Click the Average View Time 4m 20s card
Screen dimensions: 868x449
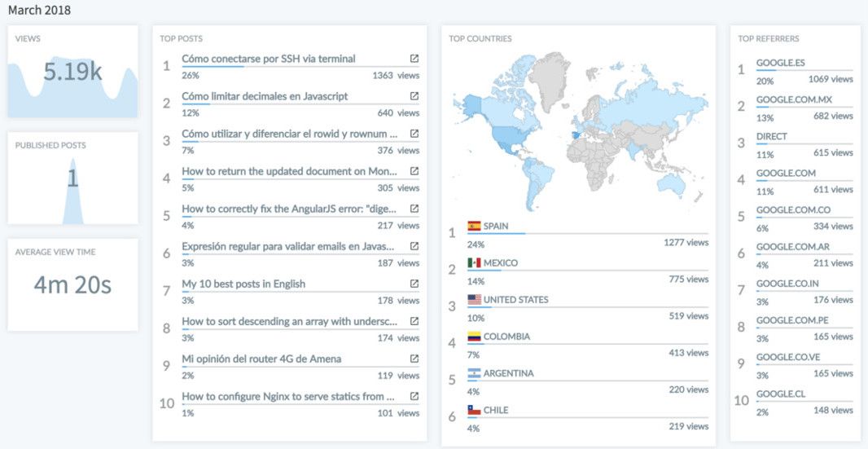[x=72, y=285]
